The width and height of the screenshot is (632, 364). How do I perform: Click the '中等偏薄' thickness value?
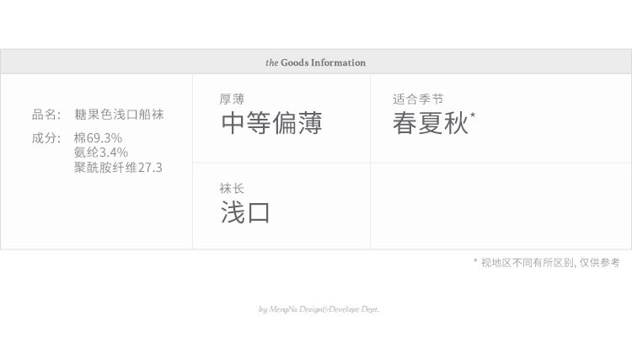coord(271,123)
